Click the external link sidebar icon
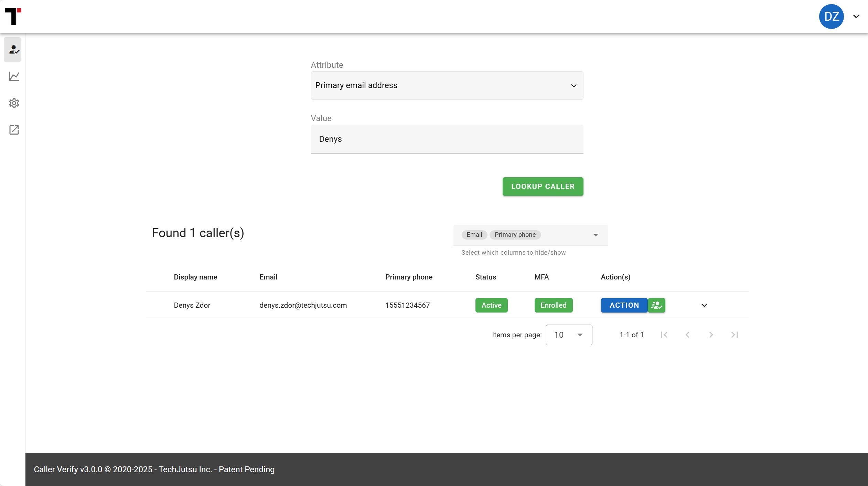The image size is (868, 486). [14, 130]
